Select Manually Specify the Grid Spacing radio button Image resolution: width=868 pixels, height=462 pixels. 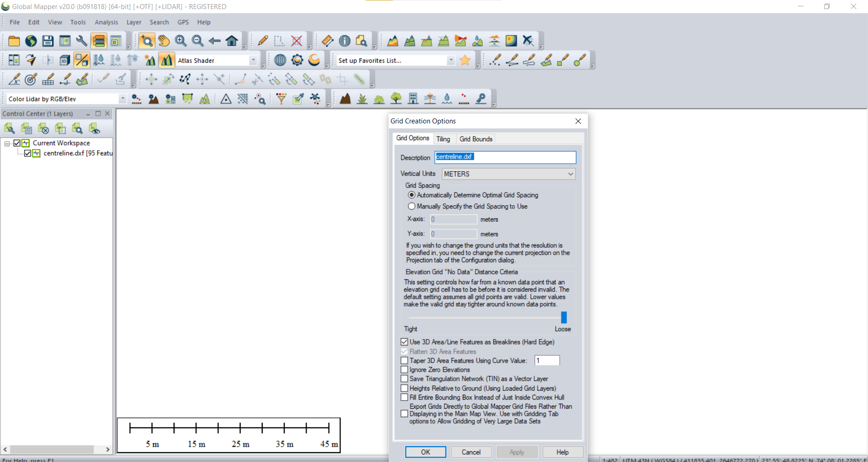(x=411, y=207)
